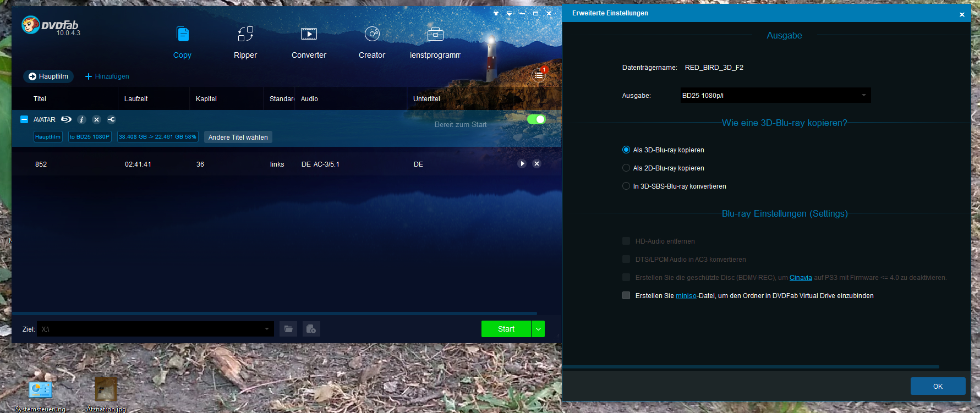The height and width of the screenshot is (413, 980).
Task: Collapse the AVATAR source entry
Action: (24, 119)
